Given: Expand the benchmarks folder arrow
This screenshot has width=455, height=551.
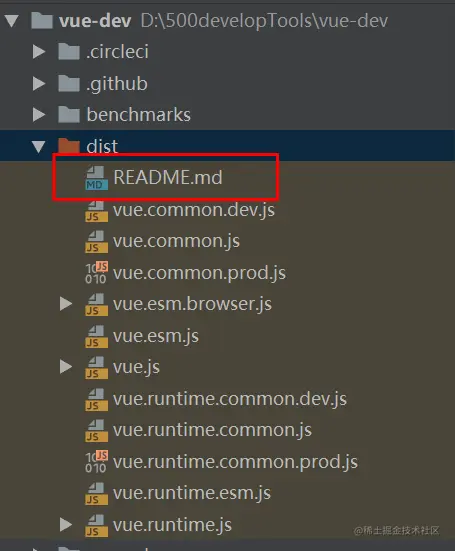Looking at the screenshot, I should click(39, 115).
